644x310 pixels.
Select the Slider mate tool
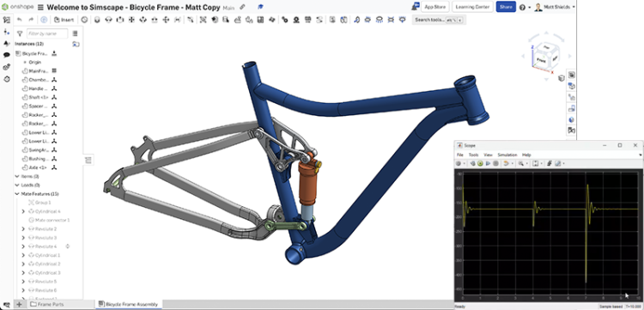pyautogui.click(x=119, y=20)
